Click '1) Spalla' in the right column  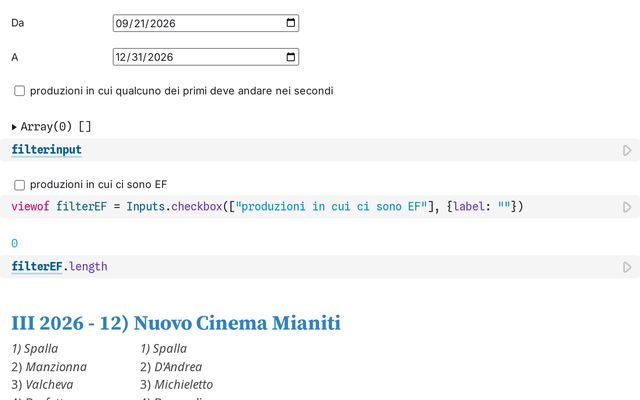163,349
